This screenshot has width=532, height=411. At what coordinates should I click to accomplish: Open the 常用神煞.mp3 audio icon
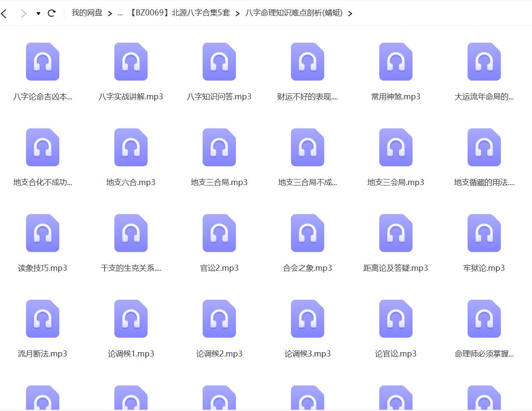[x=395, y=62]
